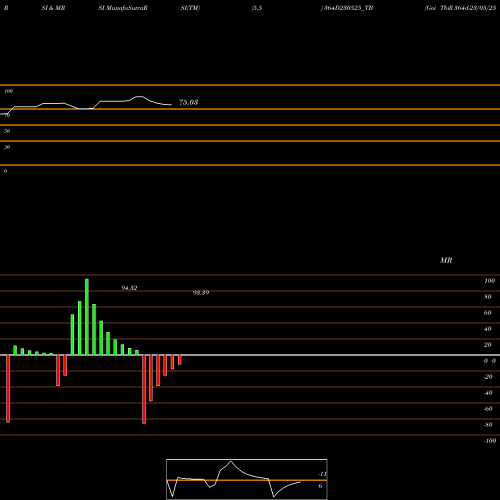
Task: Click the 20 label on MR axis
Action: tap(488, 345)
